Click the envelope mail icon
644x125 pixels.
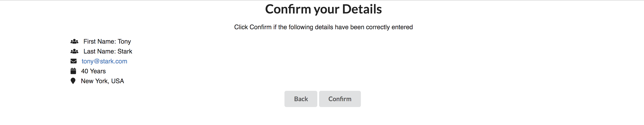point(73,61)
